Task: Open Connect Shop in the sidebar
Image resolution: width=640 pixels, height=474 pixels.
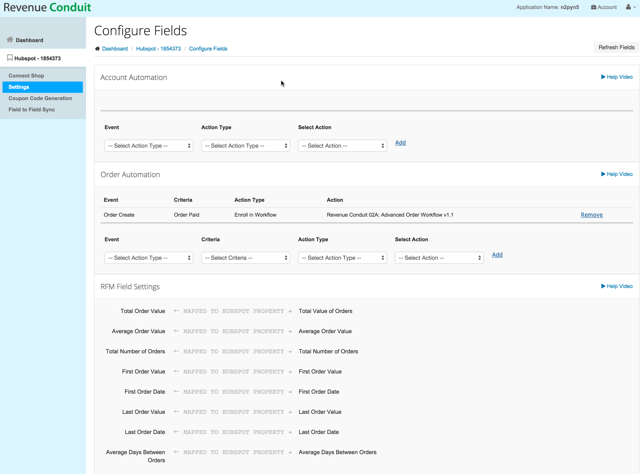Action: coord(26,76)
